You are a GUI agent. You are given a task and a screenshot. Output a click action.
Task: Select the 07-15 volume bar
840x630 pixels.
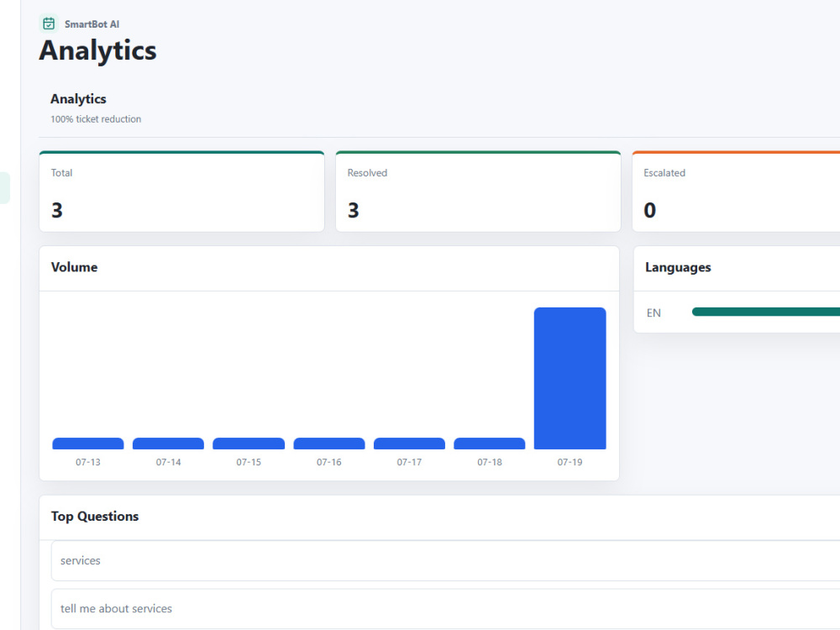pos(249,444)
